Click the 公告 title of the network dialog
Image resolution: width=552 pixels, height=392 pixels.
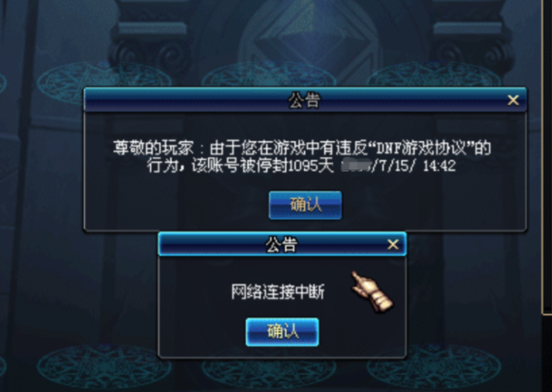[281, 244]
